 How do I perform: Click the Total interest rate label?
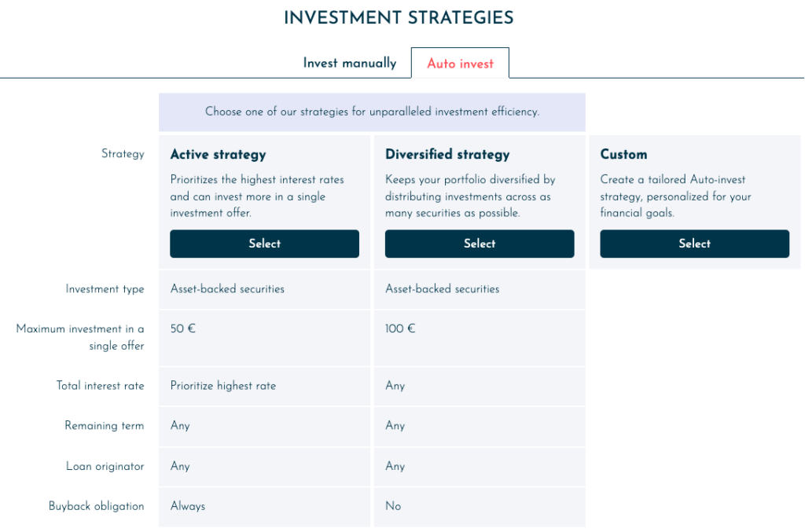[100, 386]
